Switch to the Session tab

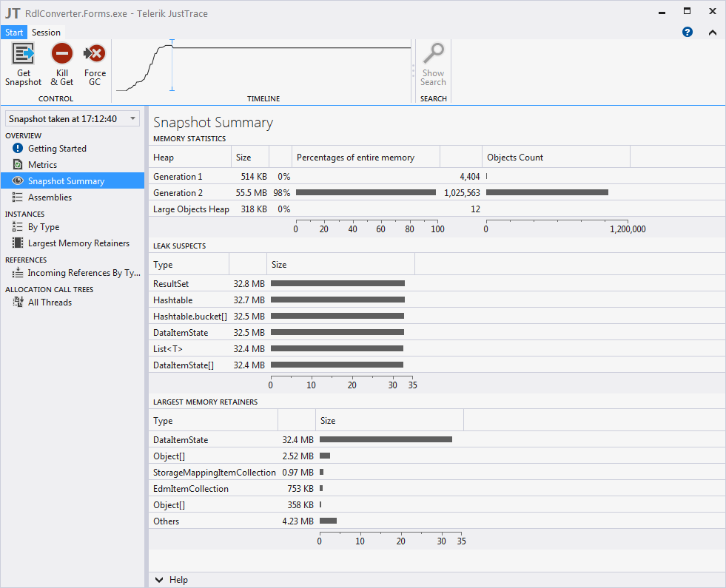pyautogui.click(x=46, y=33)
